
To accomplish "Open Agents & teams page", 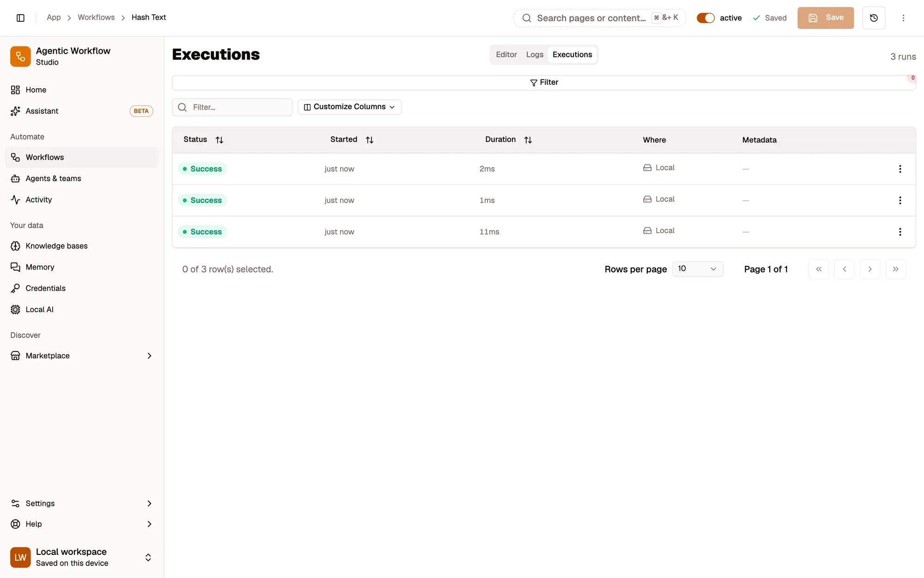I will pyautogui.click(x=82, y=178).
